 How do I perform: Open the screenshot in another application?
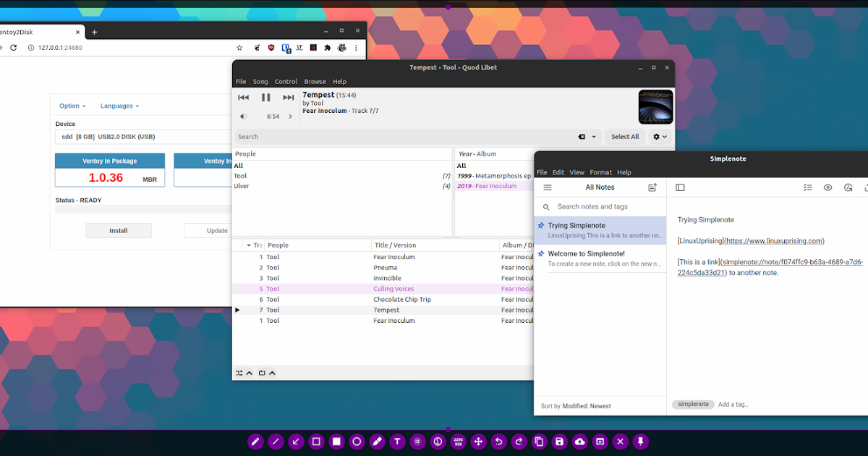(600, 442)
